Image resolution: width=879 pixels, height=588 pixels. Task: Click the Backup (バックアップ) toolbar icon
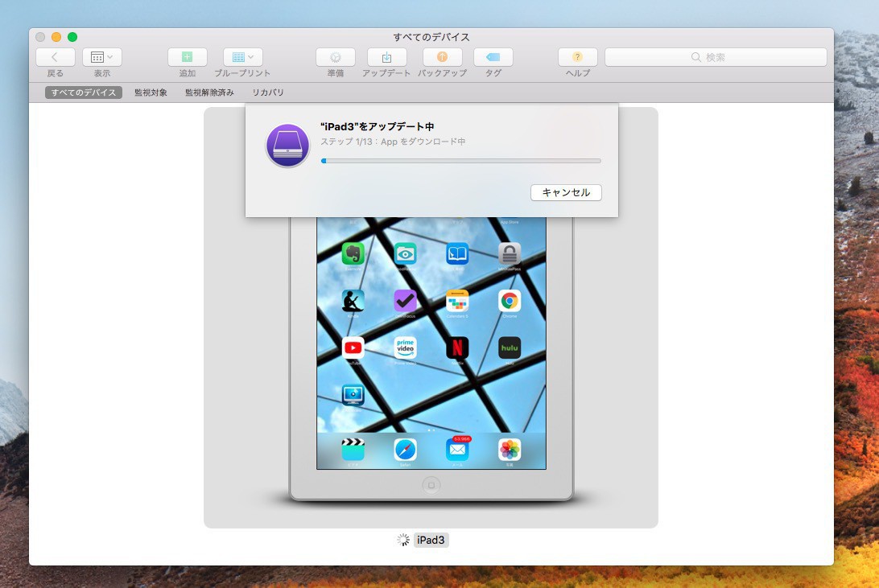[442, 57]
